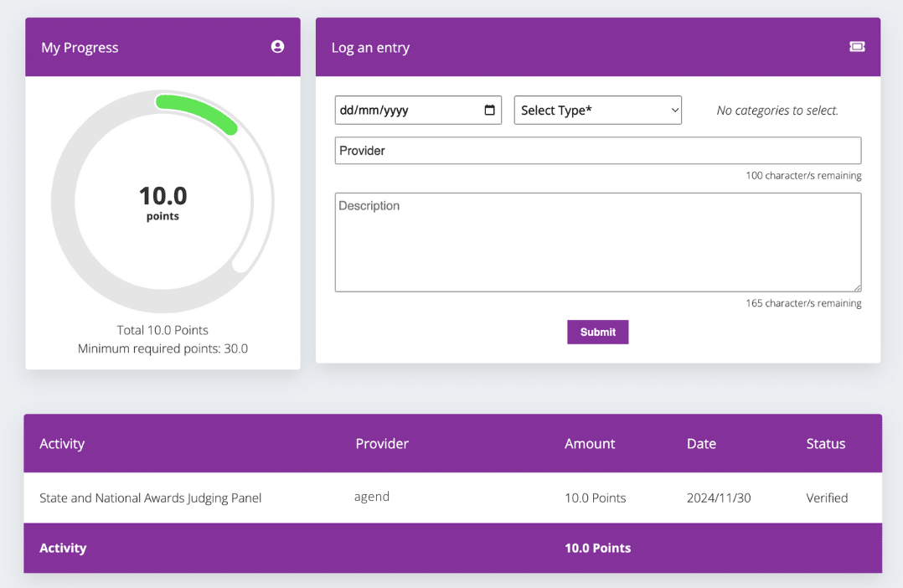Click the Status column header

(825, 444)
